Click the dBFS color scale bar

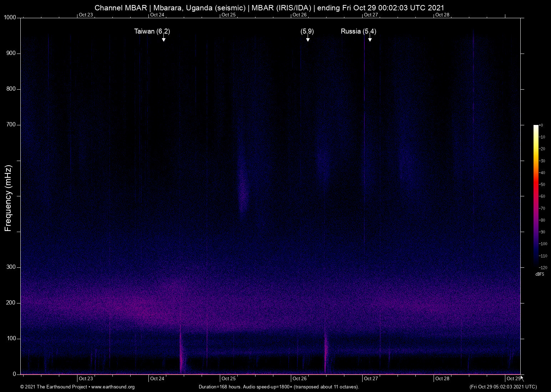[x=536, y=196]
